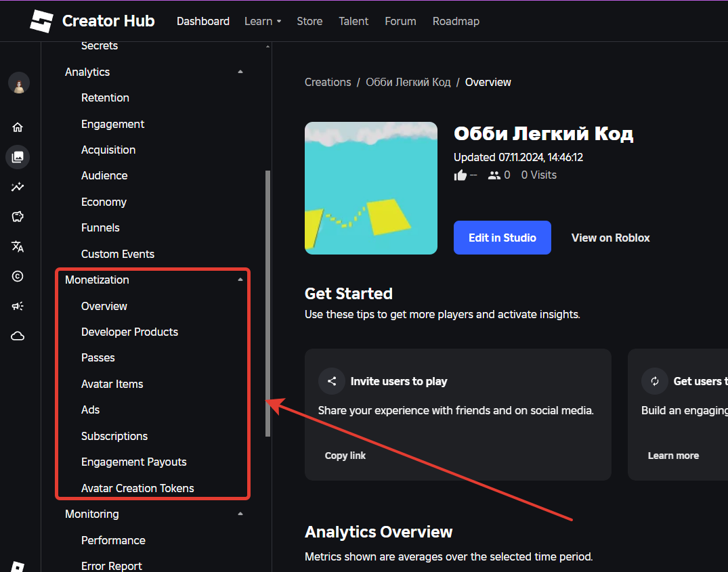The height and width of the screenshot is (572, 728).
Task: Open Analytics chart icon in sidebar
Action: click(x=18, y=187)
